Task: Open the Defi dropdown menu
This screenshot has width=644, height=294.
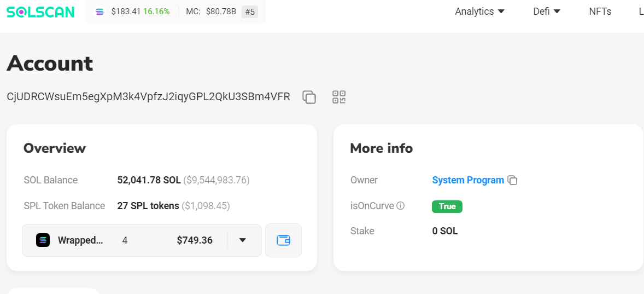Action: (547, 11)
